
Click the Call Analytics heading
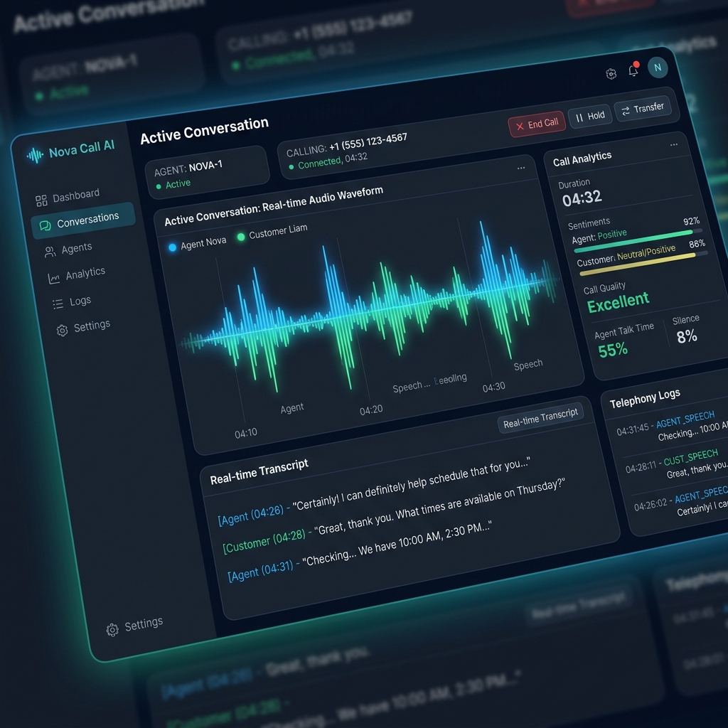(x=582, y=159)
